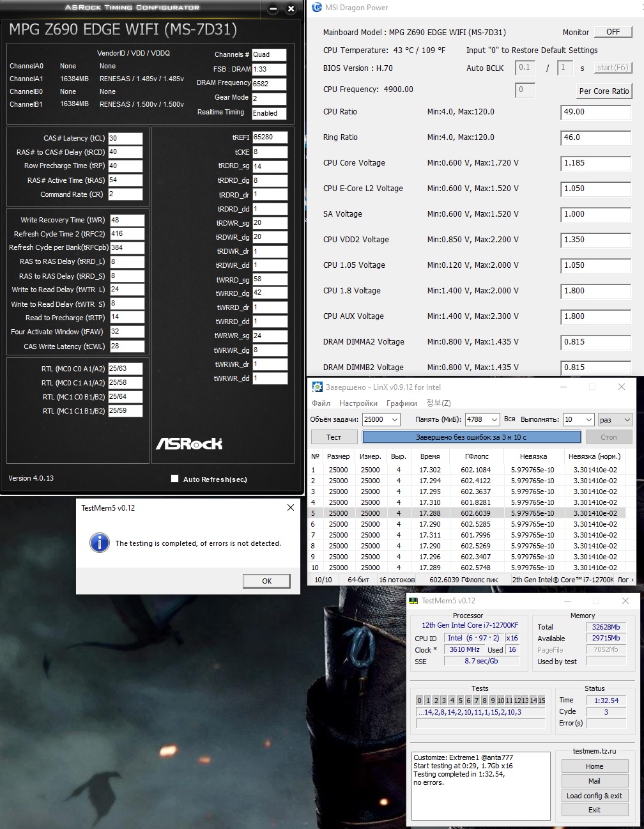644x829 pixels.
Task: Click the empty progress bar under TestMem5 Tests
Action: click(x=480, y=724)
